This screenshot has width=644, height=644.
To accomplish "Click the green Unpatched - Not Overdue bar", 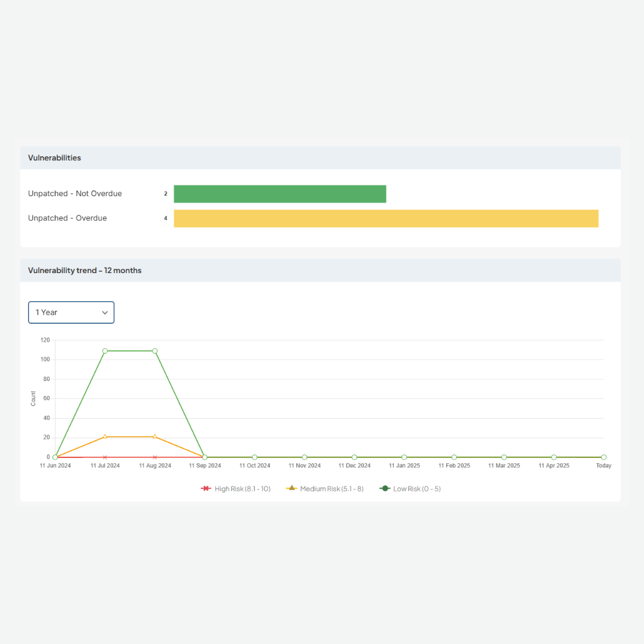I will [280, 194].
